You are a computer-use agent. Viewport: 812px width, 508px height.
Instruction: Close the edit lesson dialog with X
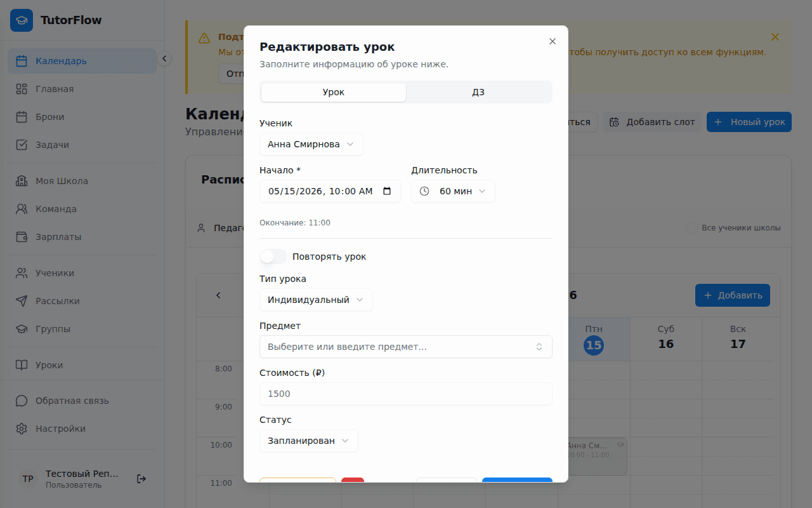[552, 41]
